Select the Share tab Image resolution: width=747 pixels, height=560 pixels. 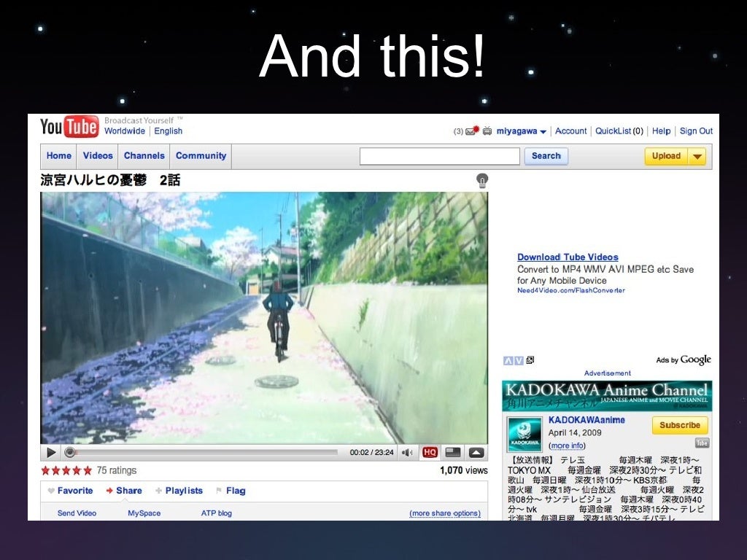pyautogui.click(x=124, y=491)
